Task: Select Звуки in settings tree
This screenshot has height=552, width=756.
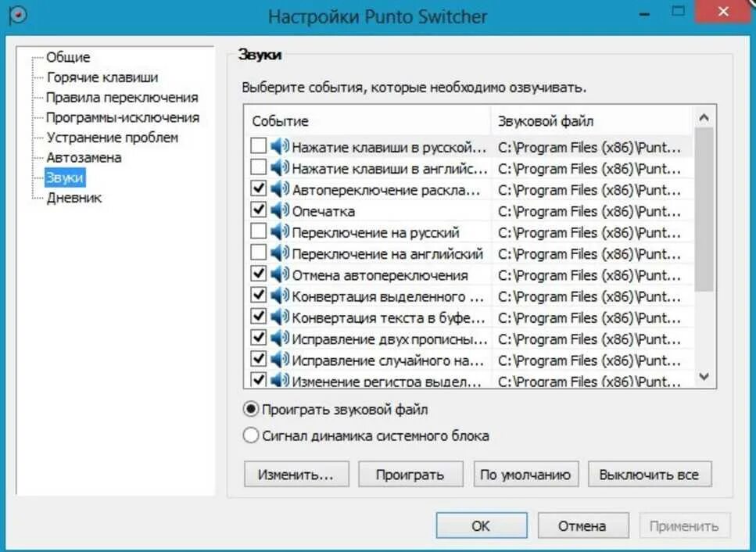Action: pos(65,177)
